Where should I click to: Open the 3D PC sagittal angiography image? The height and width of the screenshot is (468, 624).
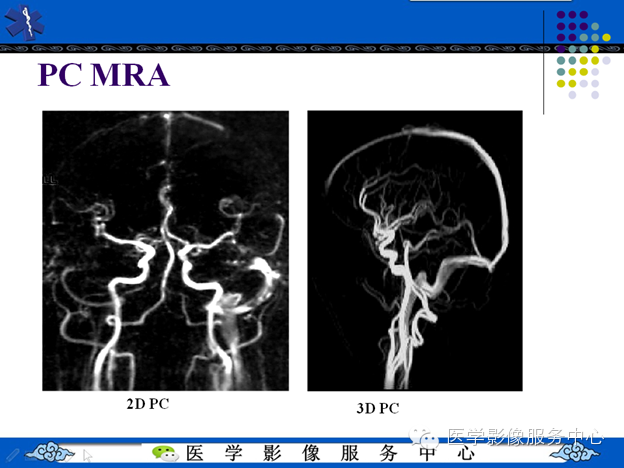coord(415,251)
